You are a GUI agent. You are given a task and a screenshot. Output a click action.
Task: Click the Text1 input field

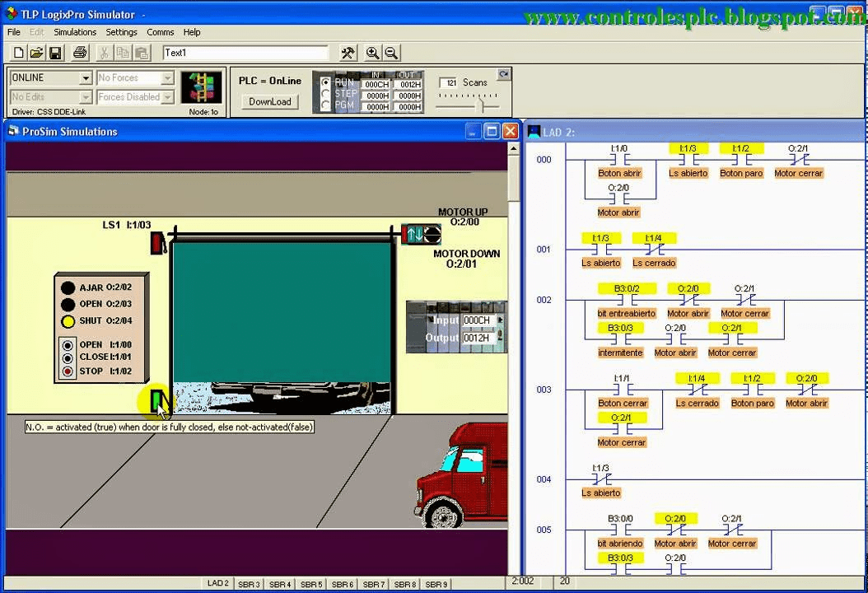tap(245, 53)
